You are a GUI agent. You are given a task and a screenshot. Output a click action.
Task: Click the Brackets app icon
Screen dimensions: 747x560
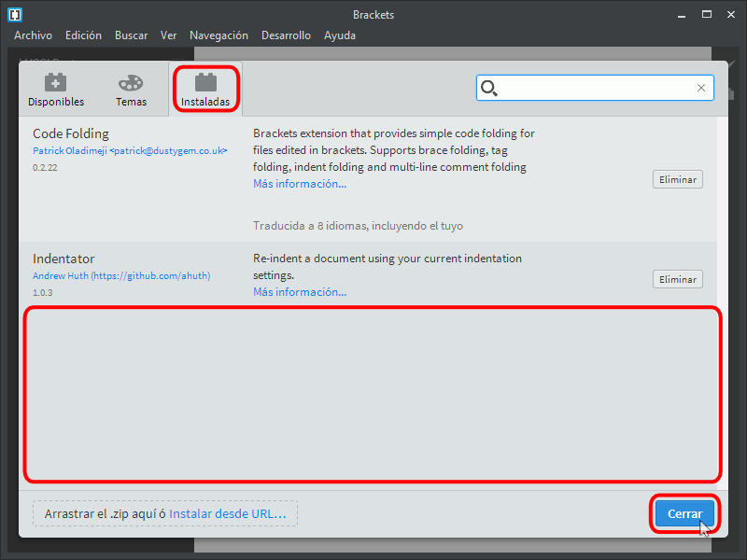[15, 15]
